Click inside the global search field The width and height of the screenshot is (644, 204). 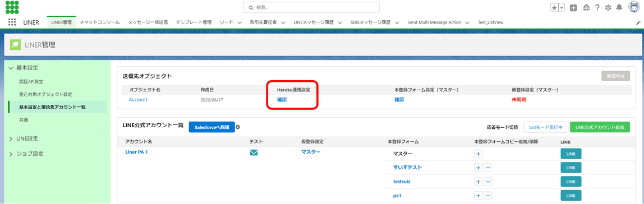tap(311, 7)
